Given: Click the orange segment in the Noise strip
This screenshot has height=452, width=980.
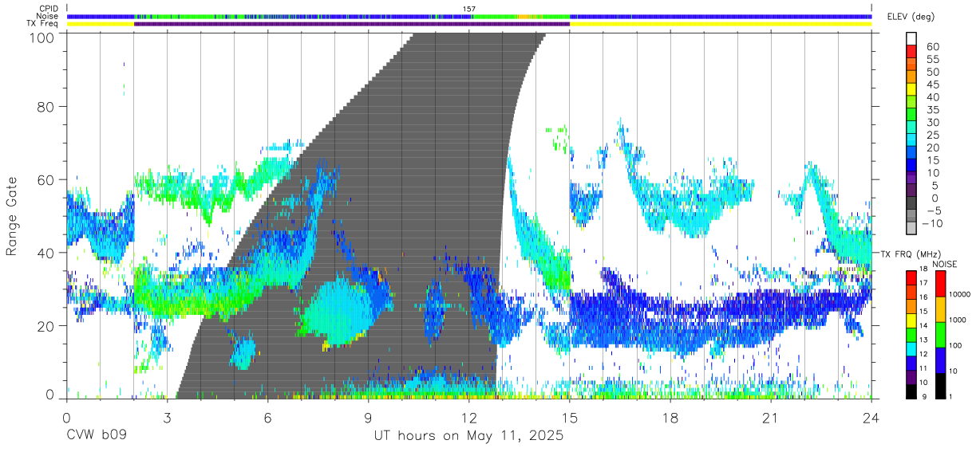Looking at the screenshot, I should click(x=523, y=16).
